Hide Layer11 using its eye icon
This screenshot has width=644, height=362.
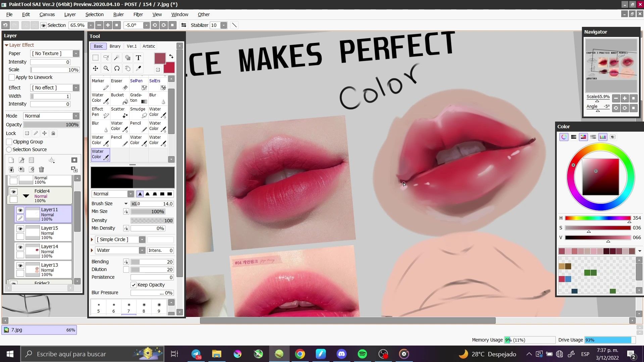point(20,210)
